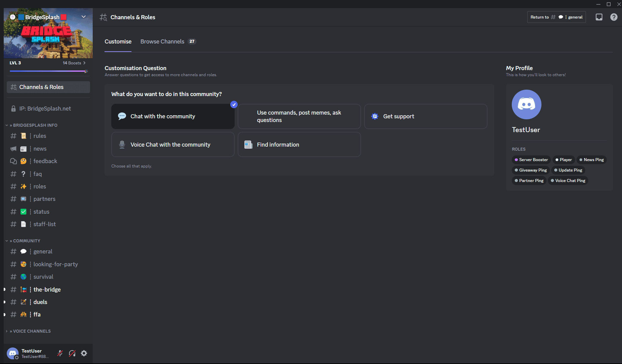This screenshot has height=364, width=622.
Task: Unmute the microphone in the user panel
Action: [60, 353]
